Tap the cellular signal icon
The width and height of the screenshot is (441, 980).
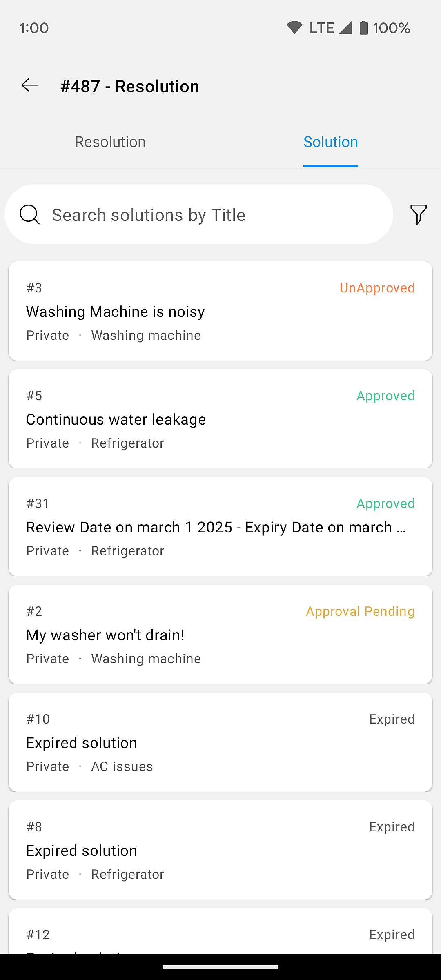345,28
